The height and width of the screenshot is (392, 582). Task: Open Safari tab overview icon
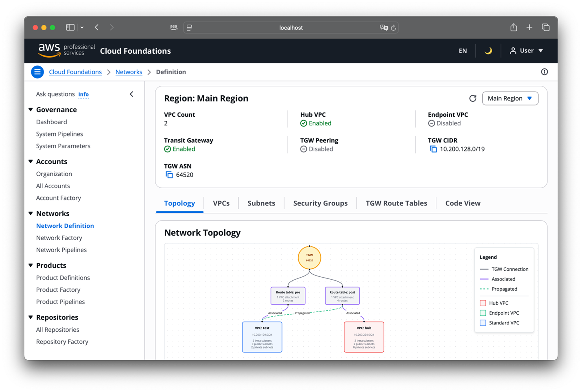click(x=545, y=27)
